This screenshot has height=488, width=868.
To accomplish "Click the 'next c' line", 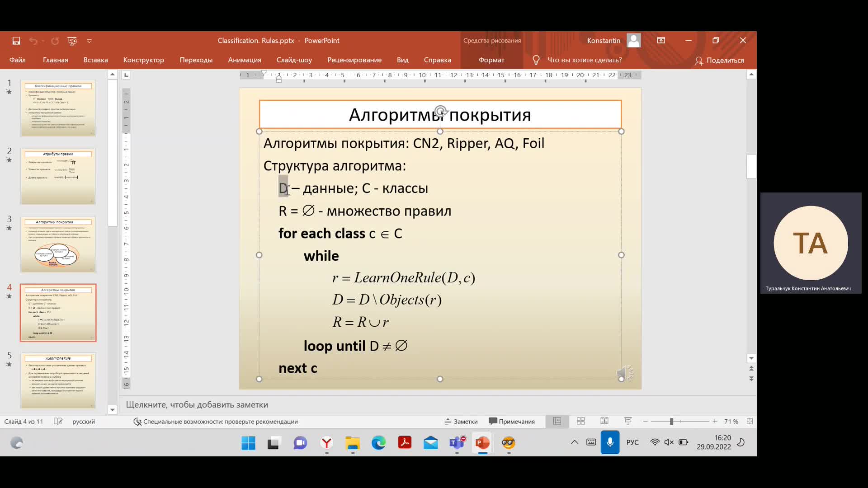I will pyautogui.click(x=298, y=368).
